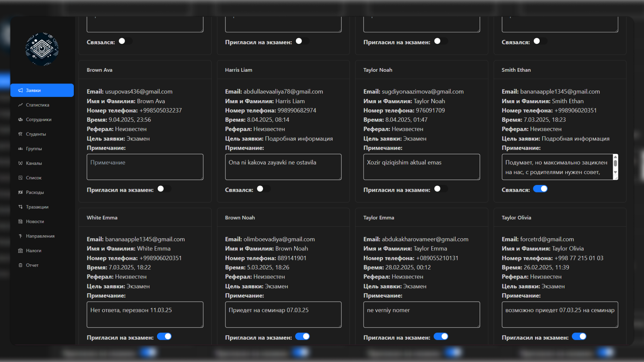Disable Пригласил на экзамен for White Emma
The width and height of the screenshot is (644, 362).
[x=164, y=337]
